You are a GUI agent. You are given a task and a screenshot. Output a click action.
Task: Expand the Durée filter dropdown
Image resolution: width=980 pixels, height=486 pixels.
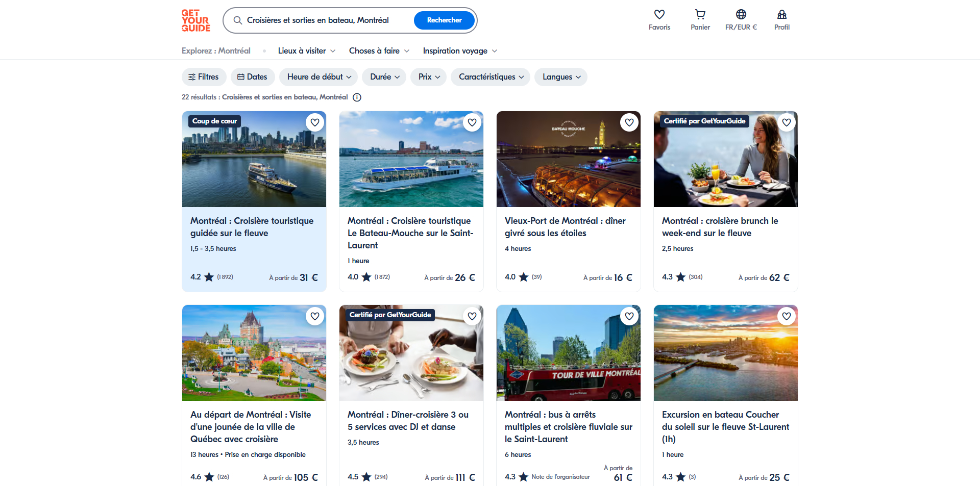pyautogui.click(x=384, y=77)
